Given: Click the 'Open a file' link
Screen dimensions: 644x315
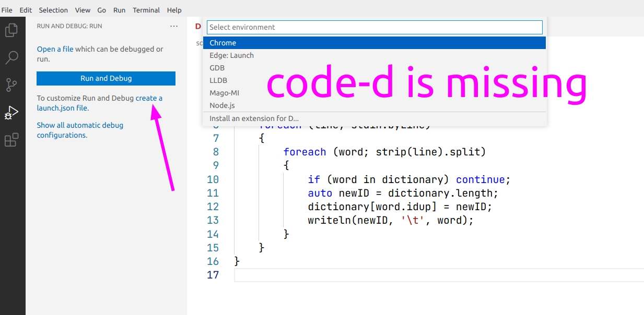Looking at the screenshot, I should [x=55, y=49].
